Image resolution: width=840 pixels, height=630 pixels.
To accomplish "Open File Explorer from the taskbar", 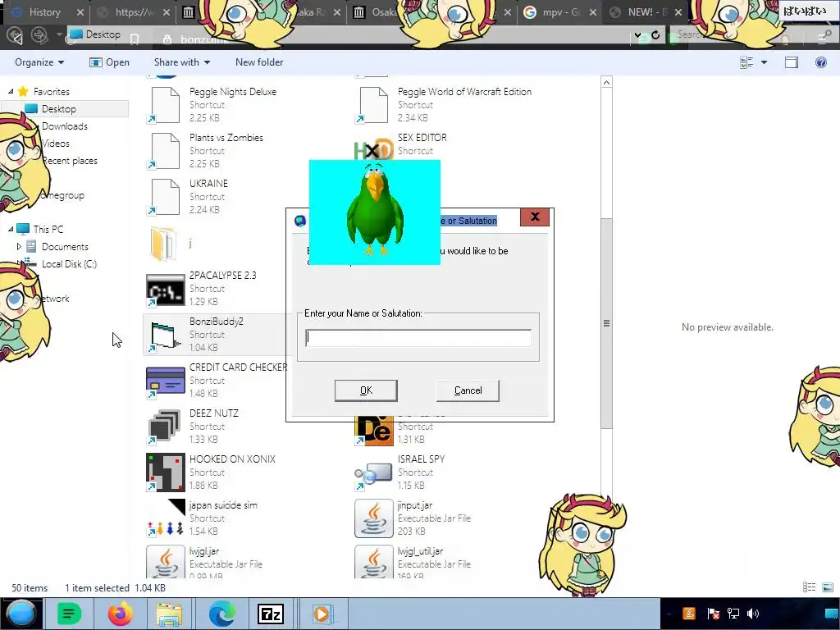I will [169, 614].
